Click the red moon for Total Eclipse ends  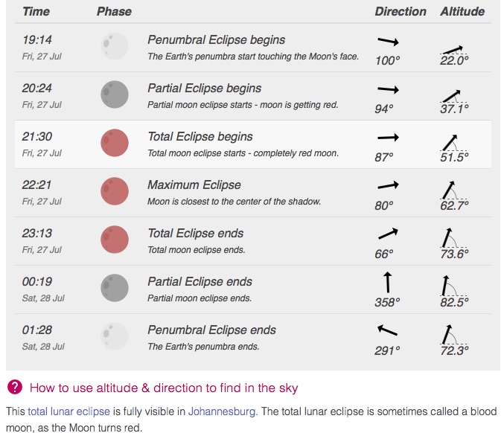click(115, 240)
